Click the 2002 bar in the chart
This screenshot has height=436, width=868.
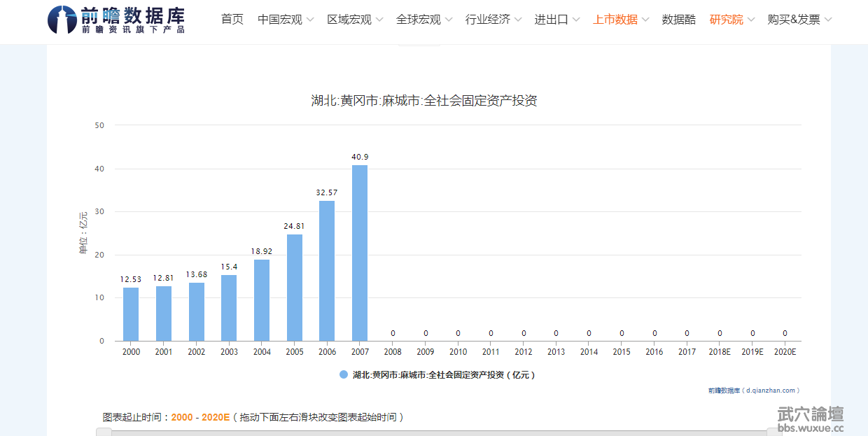click(x=197, y=312)
